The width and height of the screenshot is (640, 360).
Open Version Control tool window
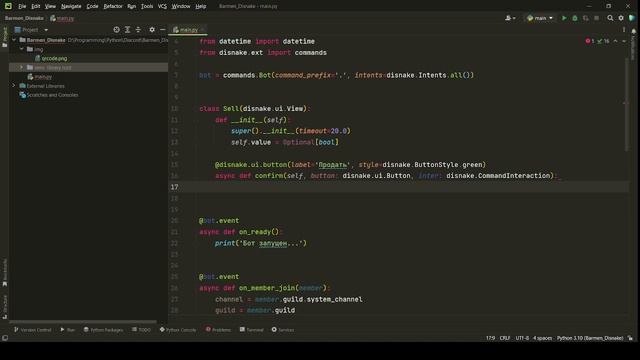click(x=32, y=329)
